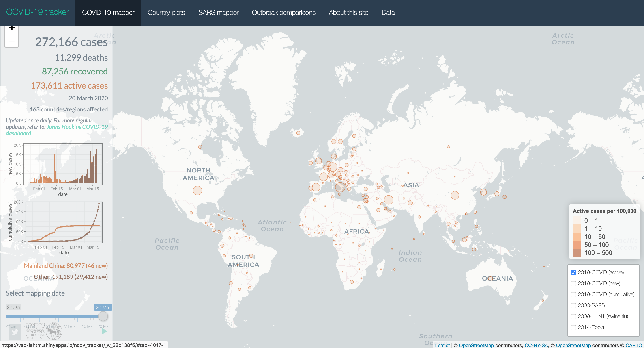This screenshot has width=644, height=348.
Task: Click the LSHTM logo
Action: (x=44, y=331)
